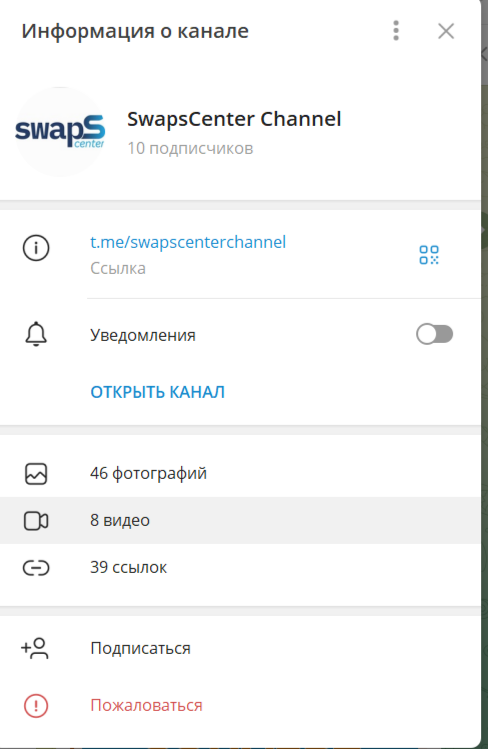This screenshot has height=749, width=488.
Task: Click the info circle icon
Action: point(36,248)
